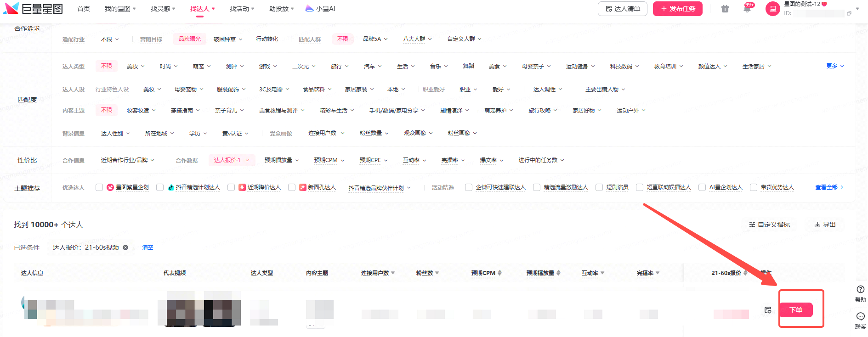Check the 抖音精选计划达人 checkbox
The image size is (868, 337).
point(160,187)
